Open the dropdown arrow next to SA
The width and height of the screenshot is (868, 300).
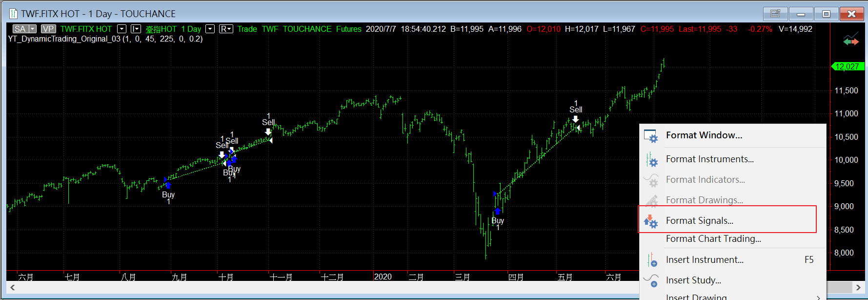pyautogui.click(x=32, y=29)
